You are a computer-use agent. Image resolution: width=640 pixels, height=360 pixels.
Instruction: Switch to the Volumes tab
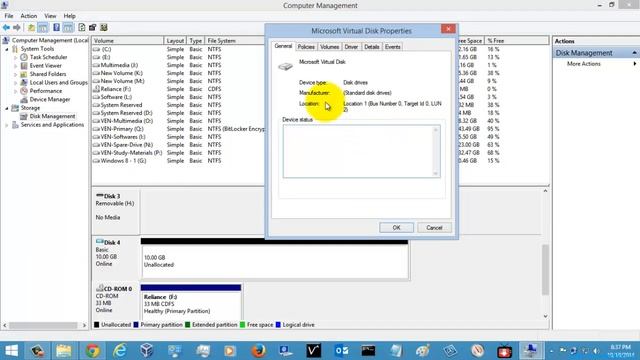[329, 47]
